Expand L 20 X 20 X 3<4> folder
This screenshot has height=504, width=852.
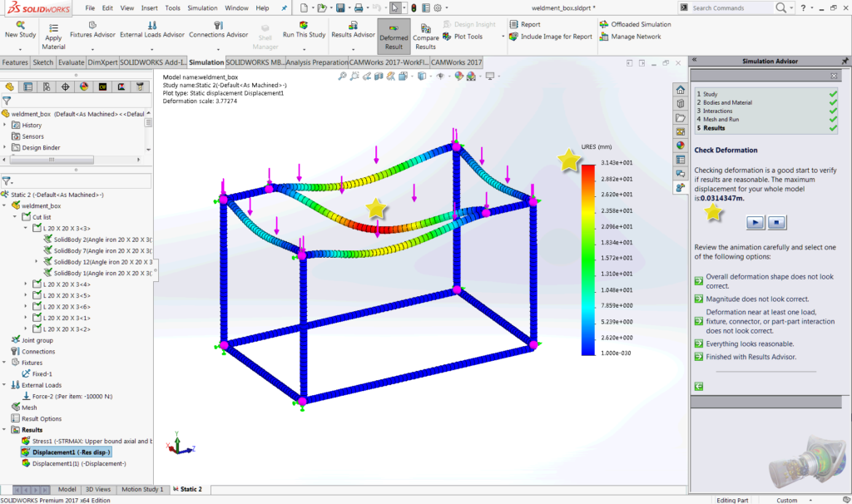tap(26, 284)
